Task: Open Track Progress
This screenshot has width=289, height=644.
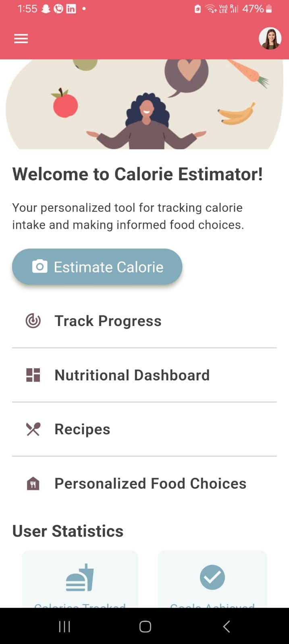Action: pos(108,321)
